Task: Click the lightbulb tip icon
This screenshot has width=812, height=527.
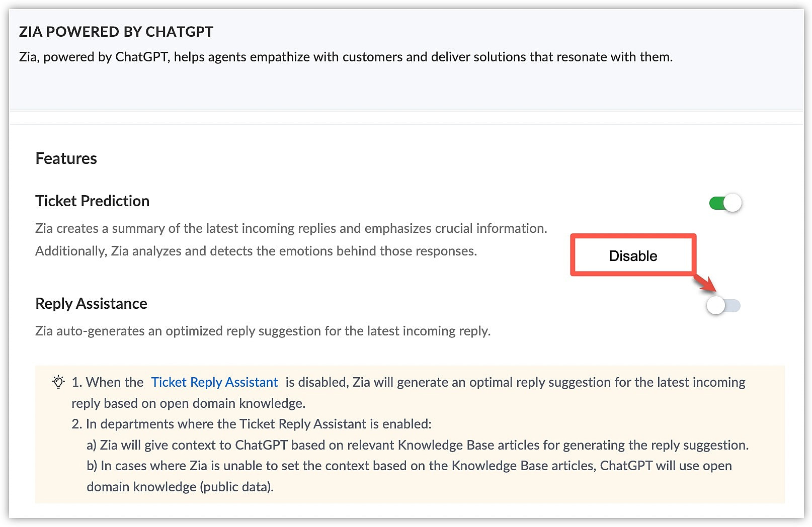Action: coord(58,382)
